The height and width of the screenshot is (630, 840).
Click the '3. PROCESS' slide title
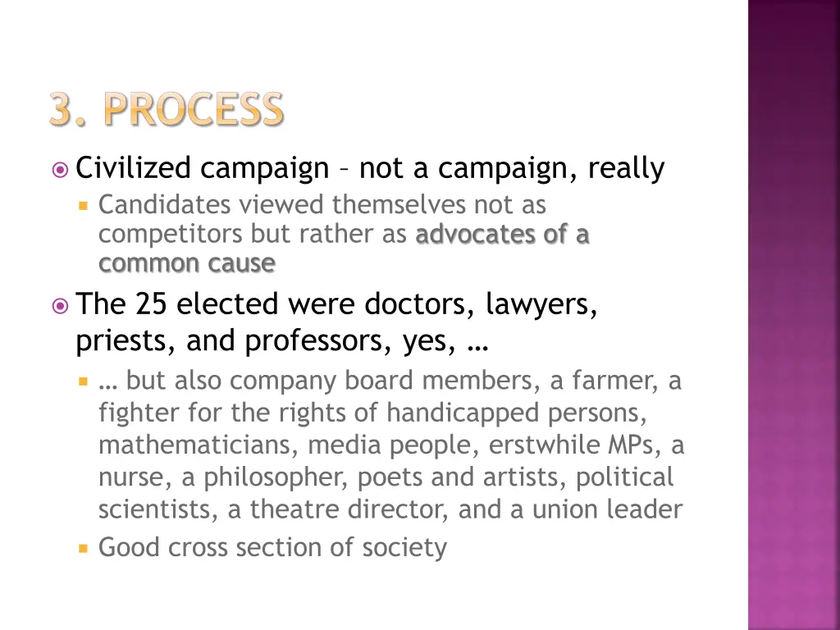click(x=167, y=109)
